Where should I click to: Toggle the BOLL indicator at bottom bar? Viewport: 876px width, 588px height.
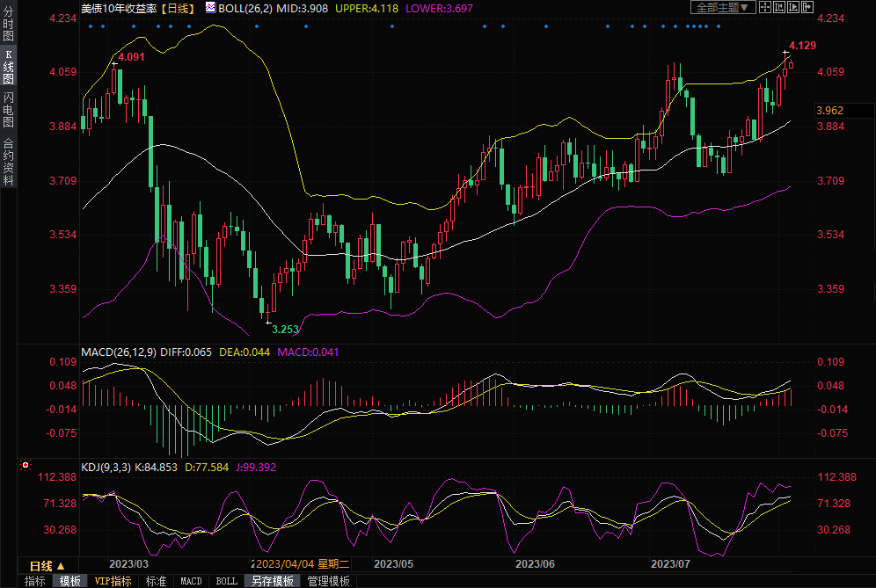[227, 581]
